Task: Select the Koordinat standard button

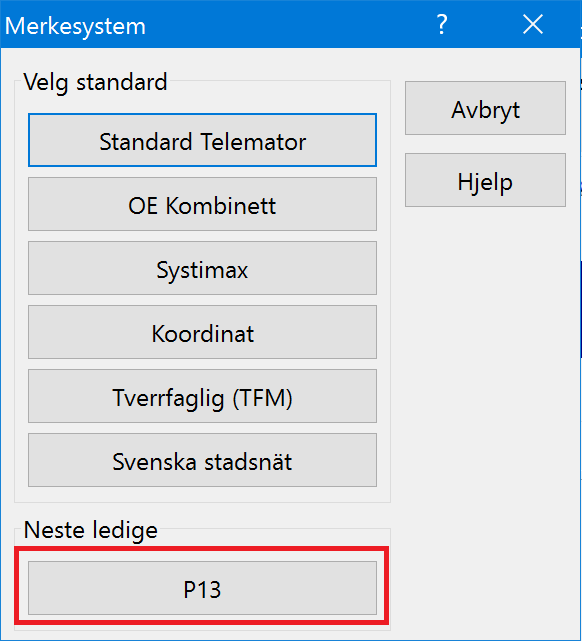Action: [x=202, y=332]
